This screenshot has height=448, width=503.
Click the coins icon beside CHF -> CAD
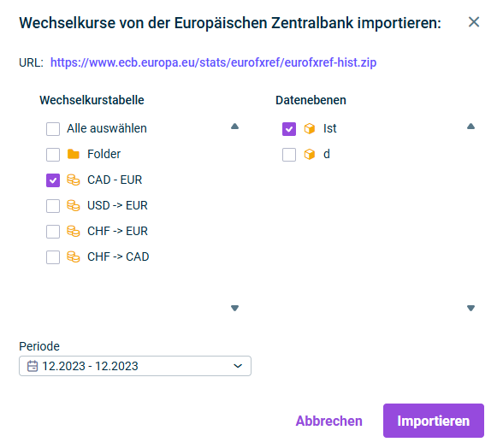tap(74, 256)
